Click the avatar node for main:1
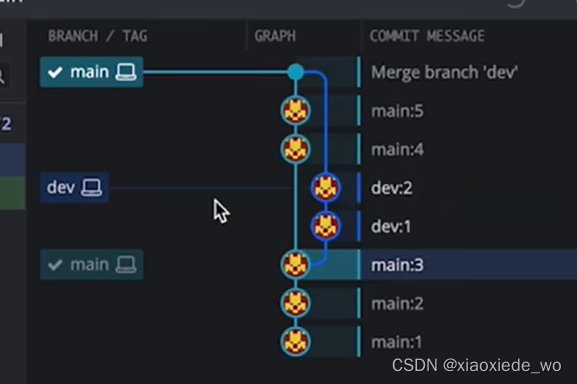Screen dimensions: 577x384 295,342
